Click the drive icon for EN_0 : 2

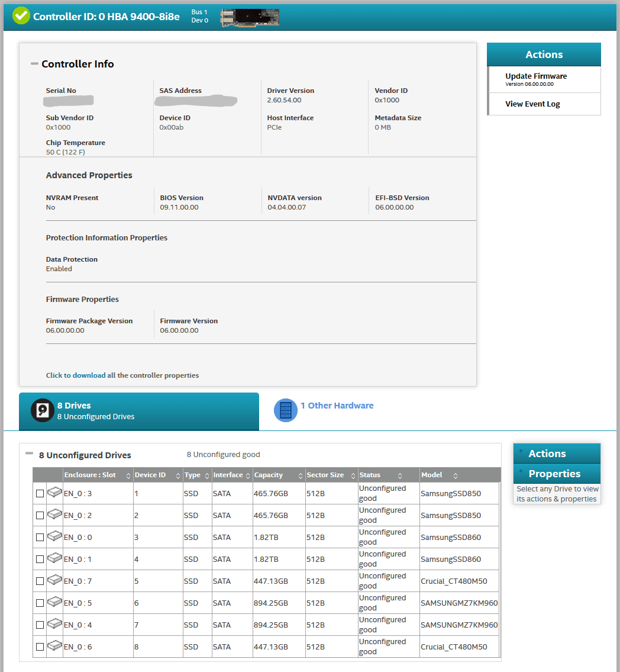pyautogui.click(x=54, y=514)
